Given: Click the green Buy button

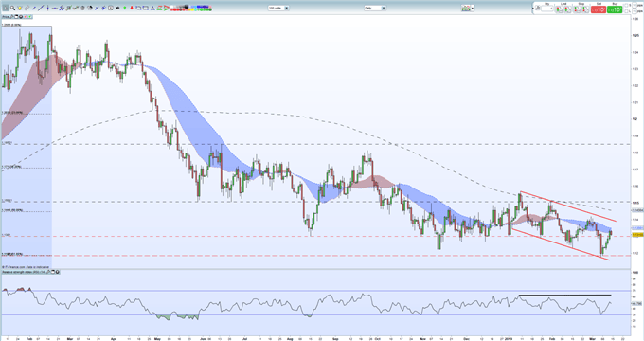Looking at the screenshot, I should click(x=615, y=9).
